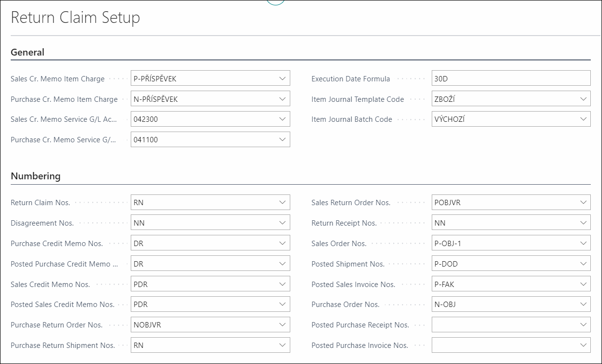The width and height of the screenshot is (602, 364).
Task: Click the Execution Date Formula field
Action: (x=511, y=78)
